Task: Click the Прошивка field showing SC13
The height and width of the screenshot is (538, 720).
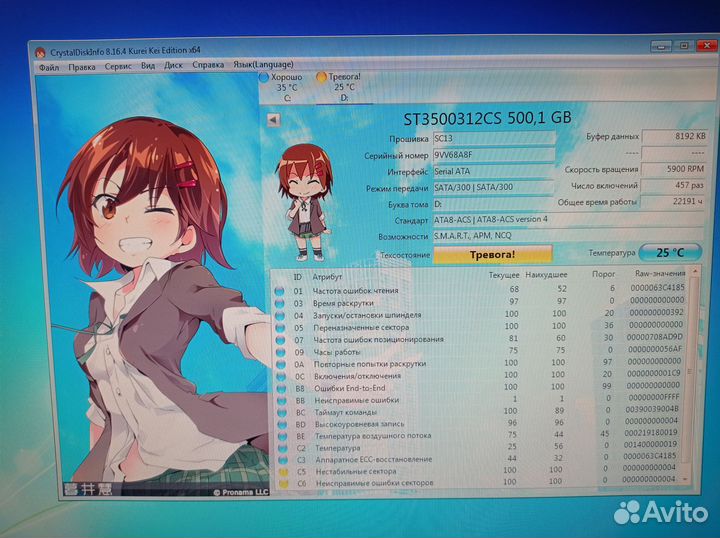Action: [x=494, y=138]
